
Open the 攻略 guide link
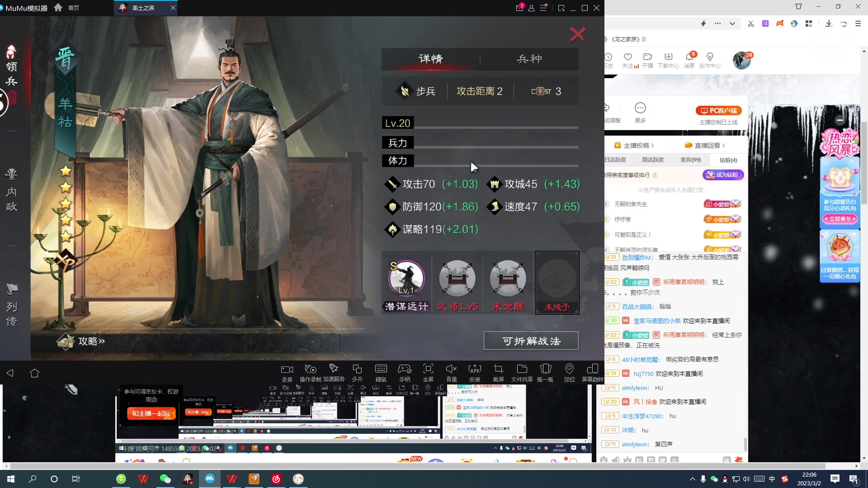point(81,341)
